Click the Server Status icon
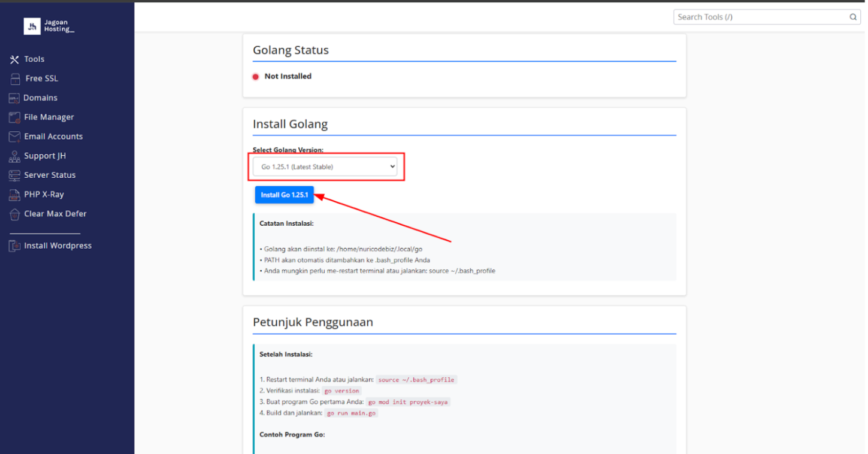Screen dimensions: 868x454 [x=14, y=175]
